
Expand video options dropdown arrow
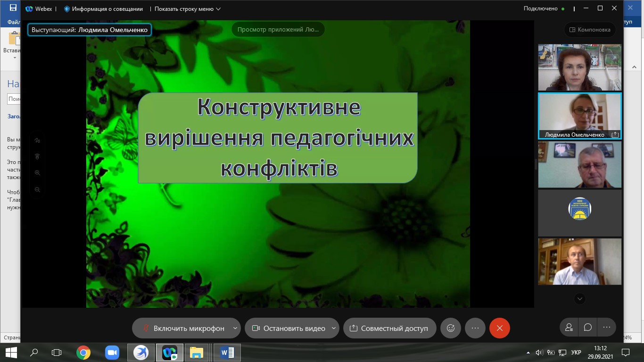[x=334, y=328]
